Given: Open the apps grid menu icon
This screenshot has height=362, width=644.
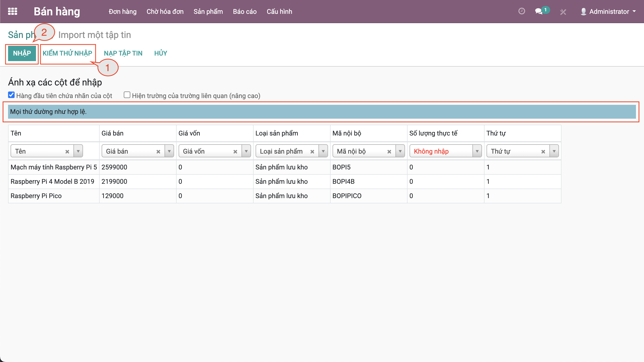Looking at the screenshot, I should click(x=12, y=12).
